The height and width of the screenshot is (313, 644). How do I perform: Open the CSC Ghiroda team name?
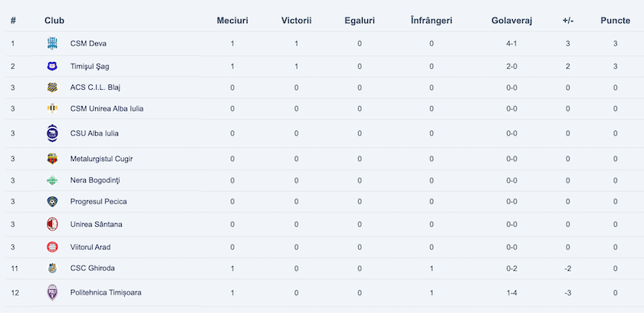tap(93, 269)
